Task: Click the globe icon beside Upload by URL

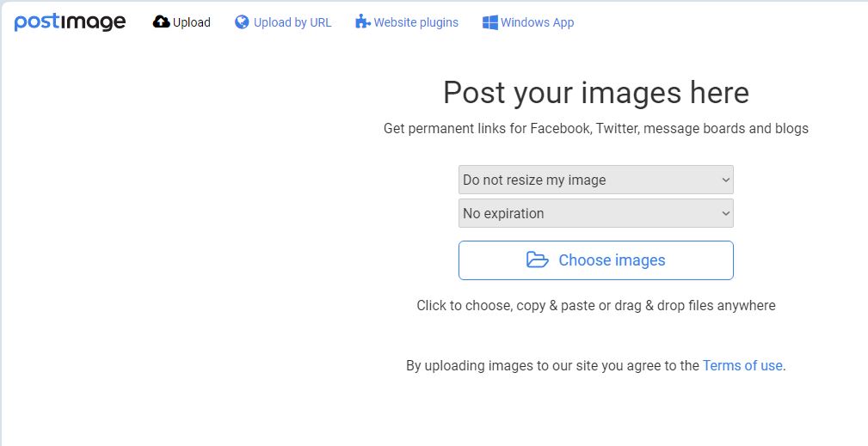Action: [242, 21]
